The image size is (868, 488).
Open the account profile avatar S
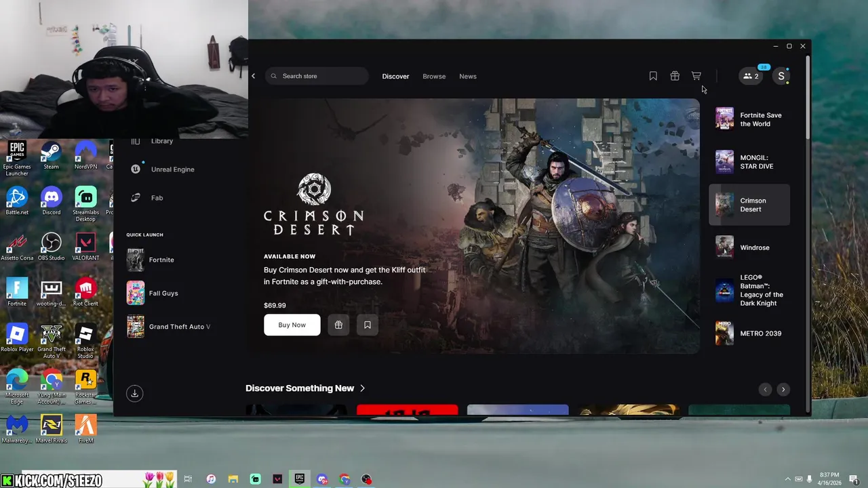coord(781,76)
